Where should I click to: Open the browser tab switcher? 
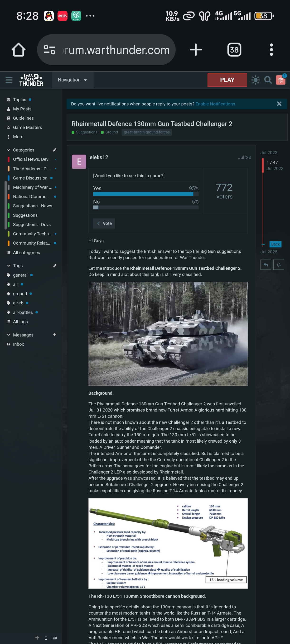coord(234,50)
